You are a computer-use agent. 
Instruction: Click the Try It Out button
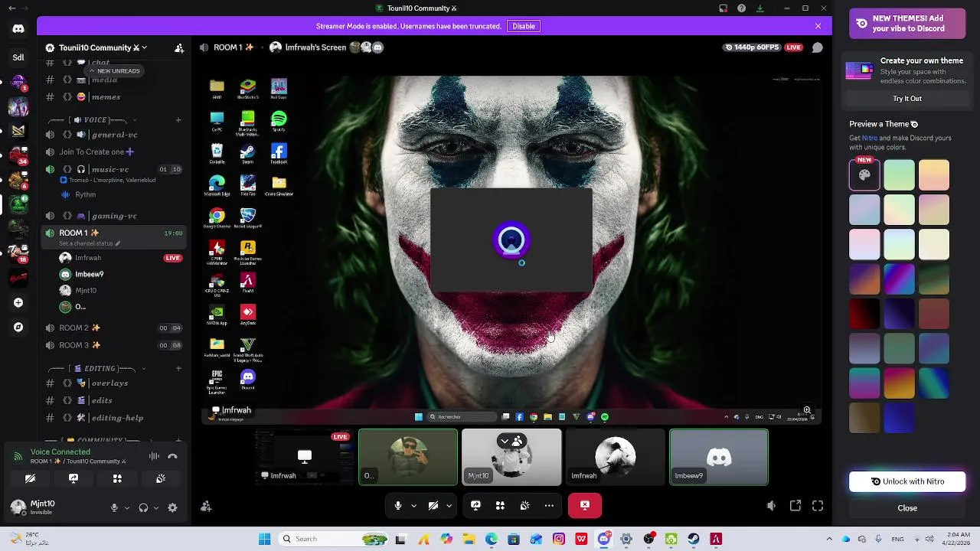coord(907,99)
